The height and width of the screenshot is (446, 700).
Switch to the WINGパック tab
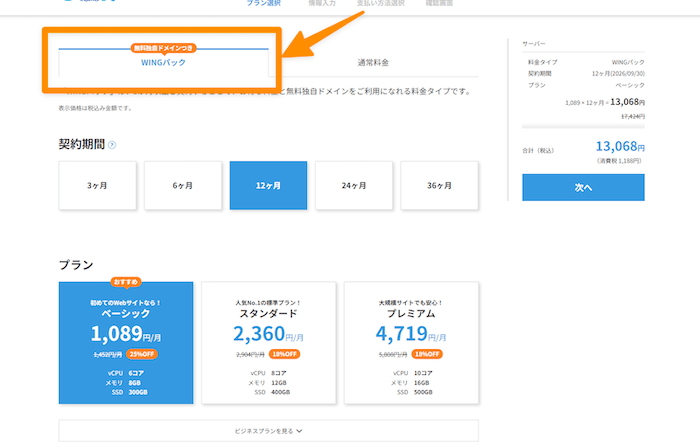click(x=163, y=63)
